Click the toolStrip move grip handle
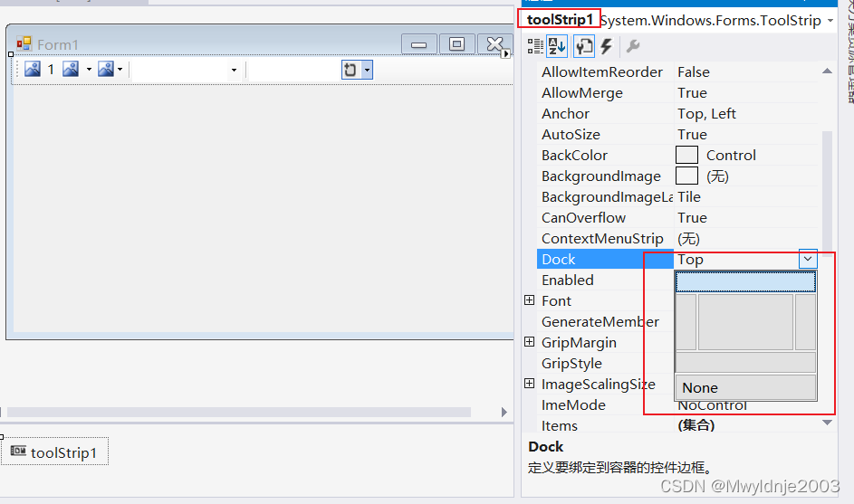 coord(17,69)
